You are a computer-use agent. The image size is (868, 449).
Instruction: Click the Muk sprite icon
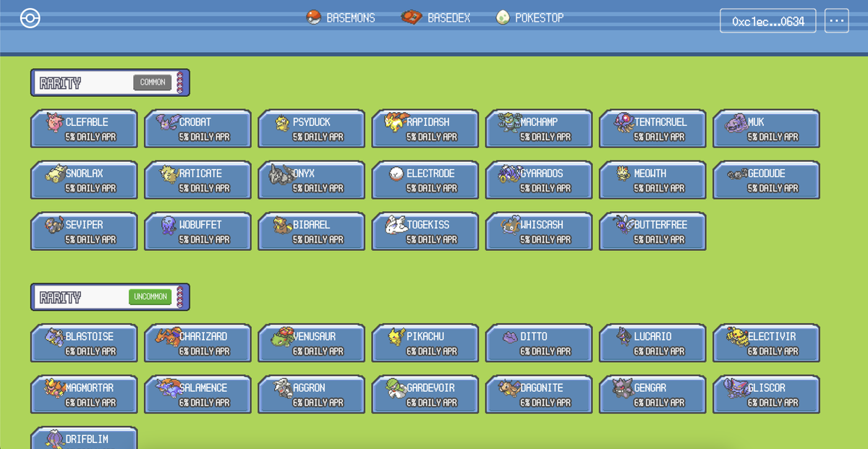736,124
